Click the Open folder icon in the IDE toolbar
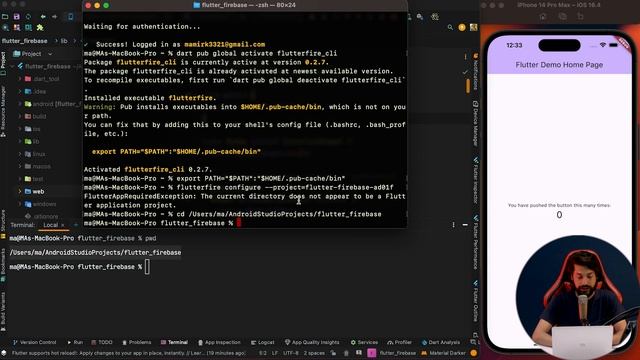The height and width of the screenshot is (360, 640). coord(5,17)
